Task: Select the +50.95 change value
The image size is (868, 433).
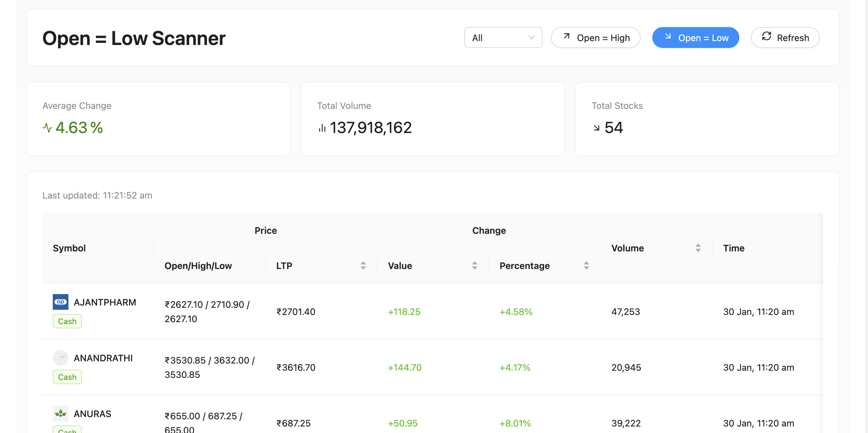Action: [x=402, y=423]
